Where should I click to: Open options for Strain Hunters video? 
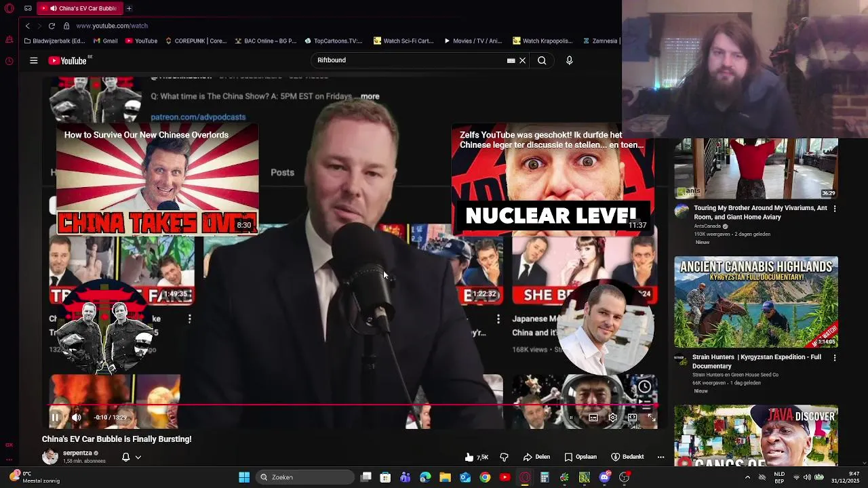pos(835,358)
